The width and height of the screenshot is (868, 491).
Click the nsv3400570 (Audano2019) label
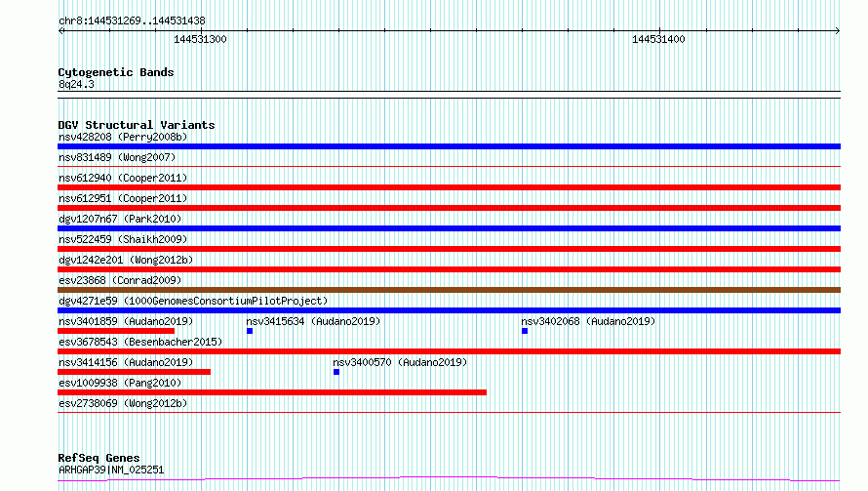coord(400,362)
